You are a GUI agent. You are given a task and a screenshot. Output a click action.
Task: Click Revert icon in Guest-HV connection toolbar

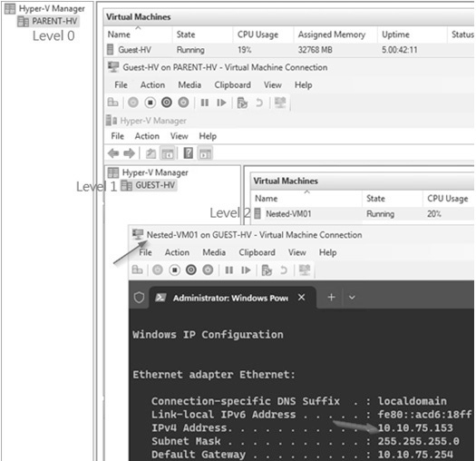(x=259, y=103)
